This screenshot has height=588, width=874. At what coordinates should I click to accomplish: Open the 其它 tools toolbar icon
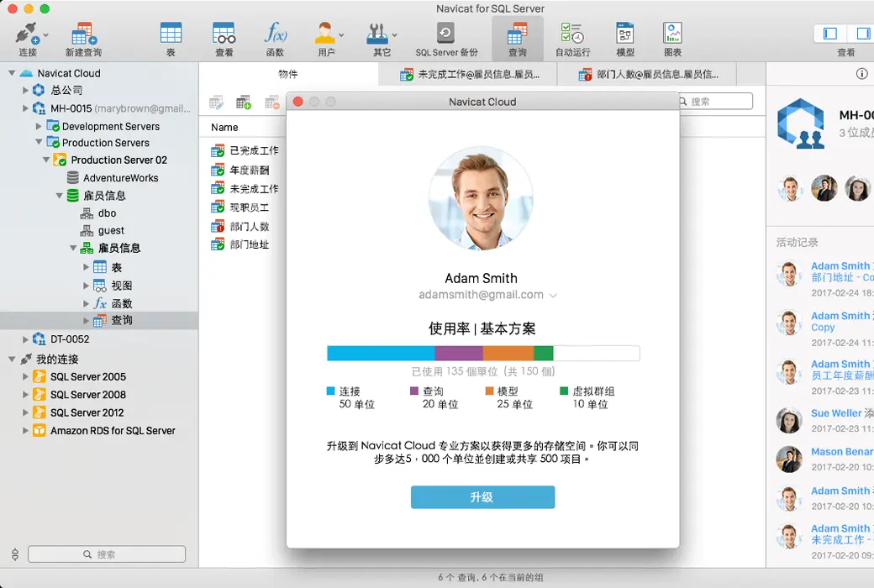click(x=377, y=34)
